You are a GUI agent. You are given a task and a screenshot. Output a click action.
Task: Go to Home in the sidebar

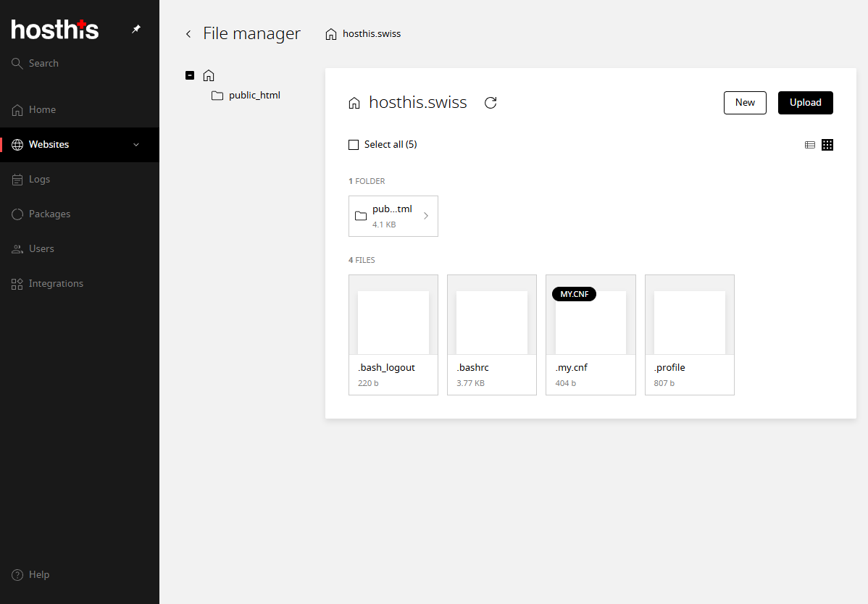(x=41, y=109)
